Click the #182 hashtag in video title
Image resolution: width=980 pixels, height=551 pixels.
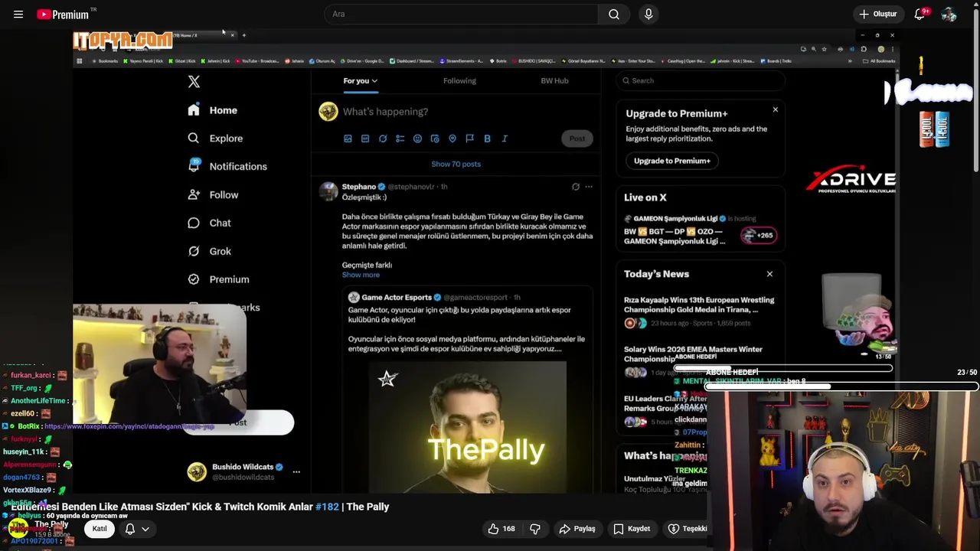click(327, 507)
